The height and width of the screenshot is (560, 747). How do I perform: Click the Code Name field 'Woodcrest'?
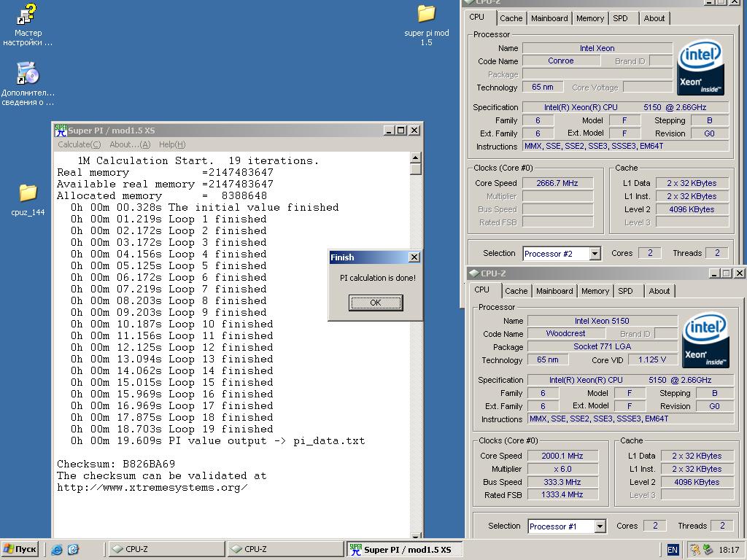(565, 333)
